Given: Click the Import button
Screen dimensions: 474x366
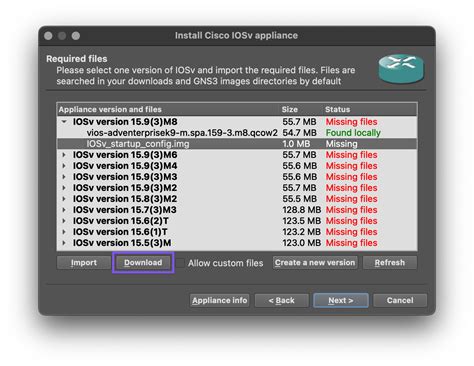Looking at the screenshot, I should (x=84, y=263).
